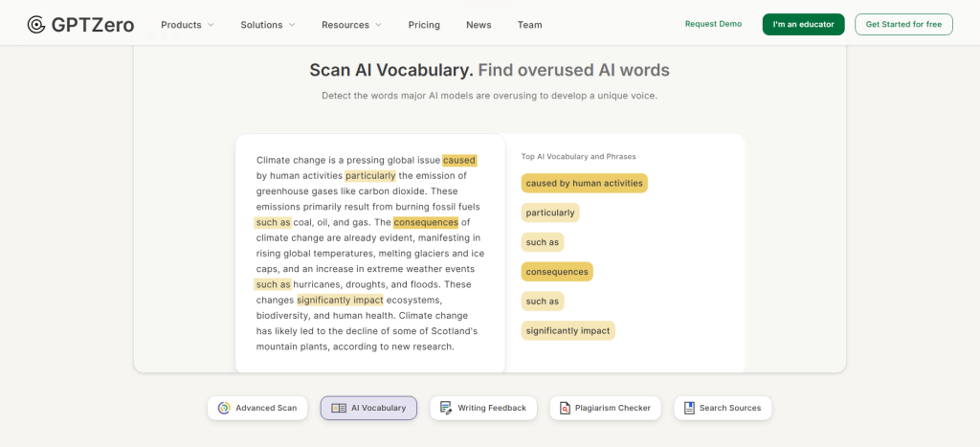Click the 'consequences' vocabulary chip
Screen dimensions: 980x447
[x=557, y=272]
